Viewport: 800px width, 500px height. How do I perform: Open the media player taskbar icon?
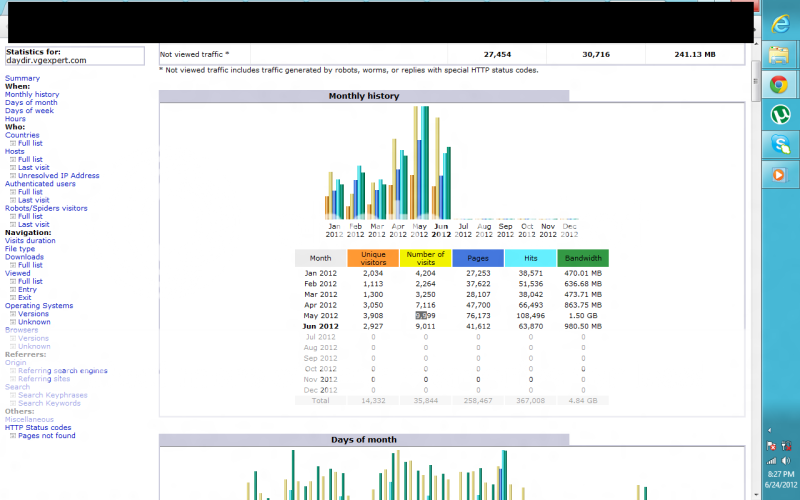coord(777,175)
